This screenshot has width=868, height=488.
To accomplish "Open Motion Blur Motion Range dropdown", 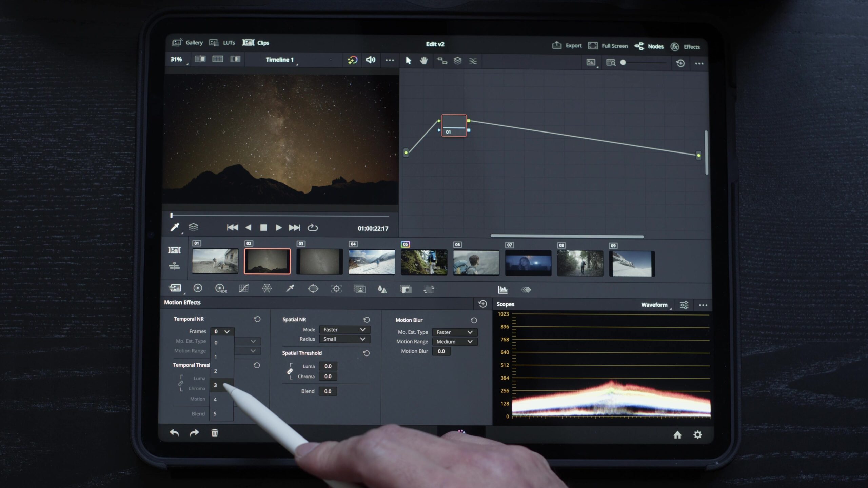I will coord(455,342).
